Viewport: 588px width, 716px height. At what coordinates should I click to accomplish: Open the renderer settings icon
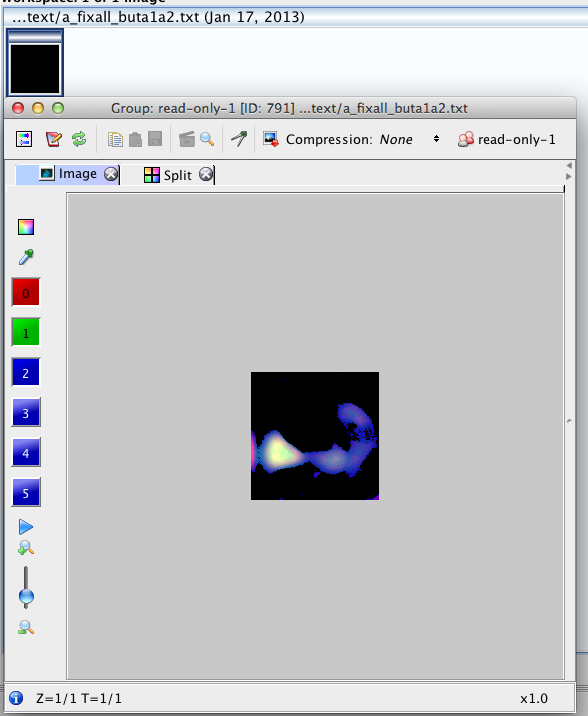coord(24,139)
